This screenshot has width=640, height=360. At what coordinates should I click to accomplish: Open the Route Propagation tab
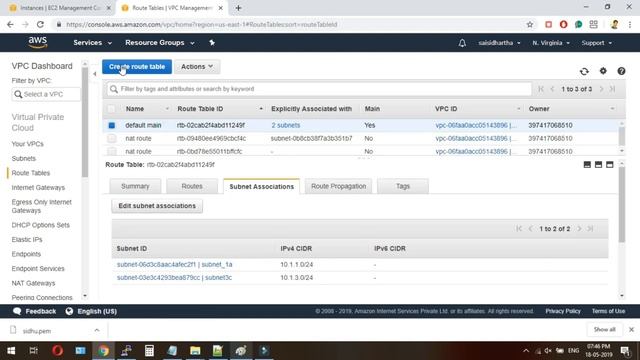tap(338, 186)
